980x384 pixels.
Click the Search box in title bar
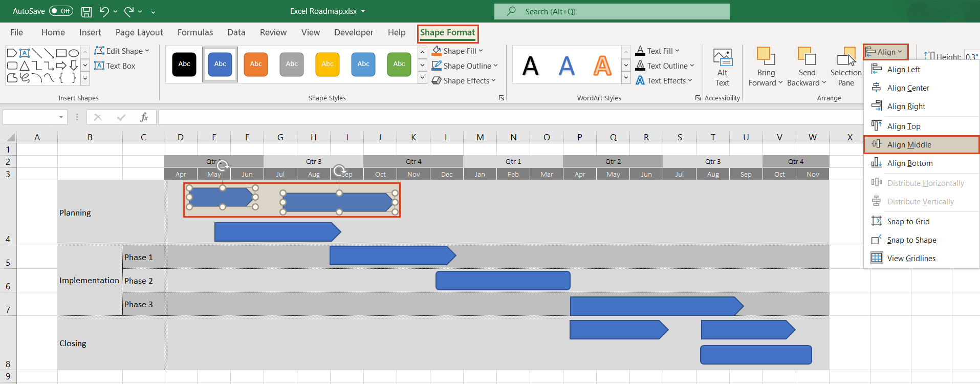612,11
